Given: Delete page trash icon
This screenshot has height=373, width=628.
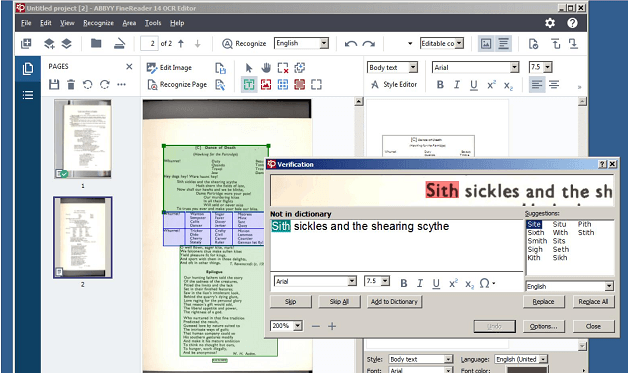Looking at the screenshot, I should (71, 85).
